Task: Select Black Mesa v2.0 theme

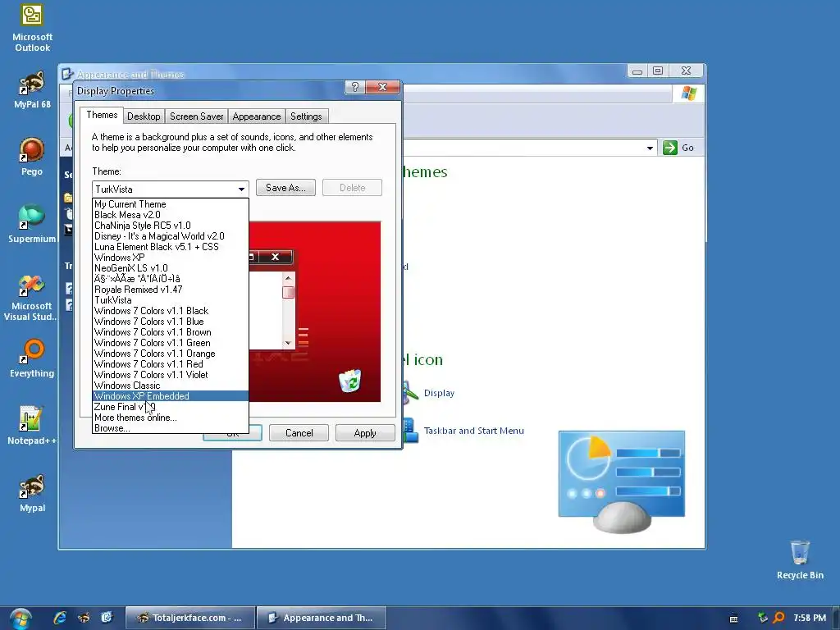Action: 171,215
